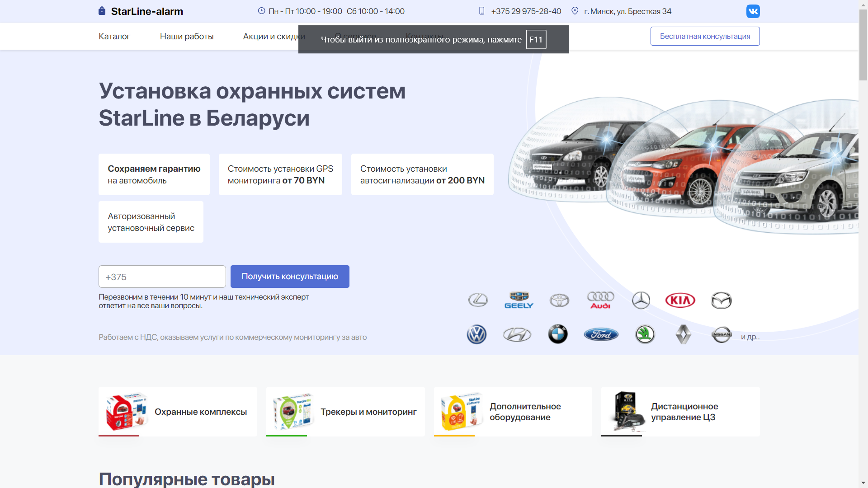Click the Авторизованный установочный сервис card
Screen dimensions: 868x488
click(x=151, y=222)
